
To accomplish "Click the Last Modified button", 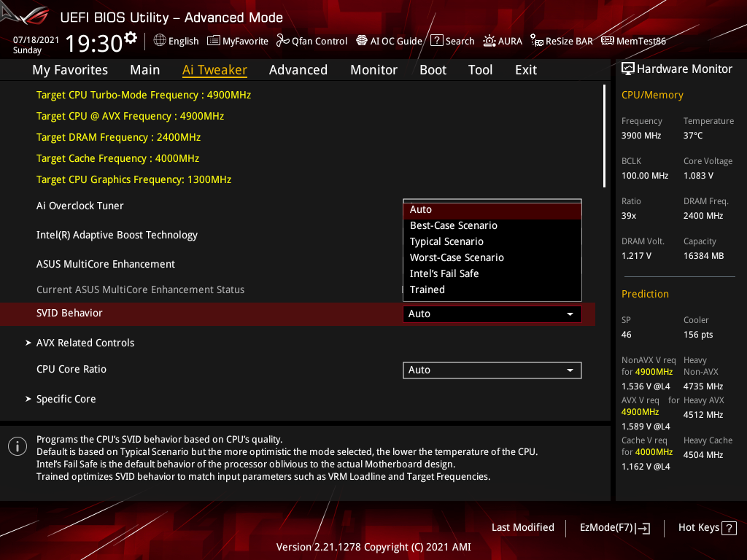I will pyautogui.click(x=522, y=527).
